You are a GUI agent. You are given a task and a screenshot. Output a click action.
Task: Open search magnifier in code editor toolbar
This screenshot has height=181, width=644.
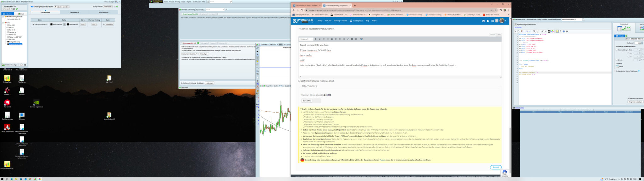(x=535, y=31)
